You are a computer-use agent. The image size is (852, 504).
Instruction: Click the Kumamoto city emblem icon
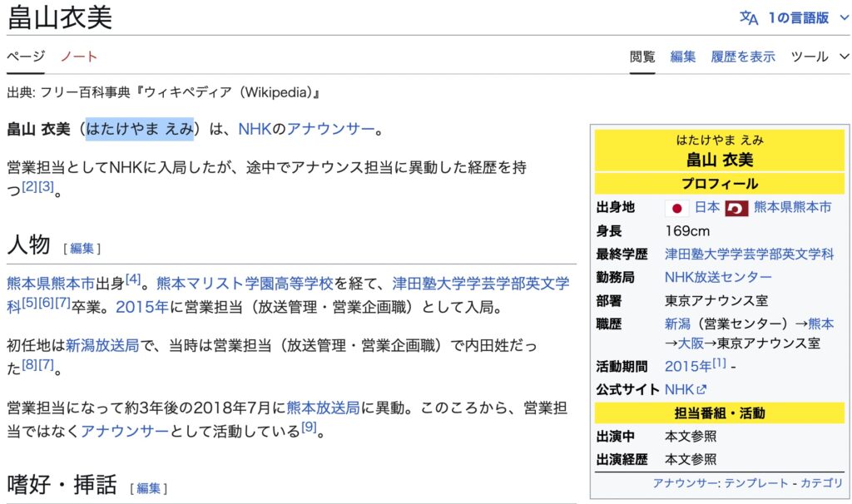(736, 208)
